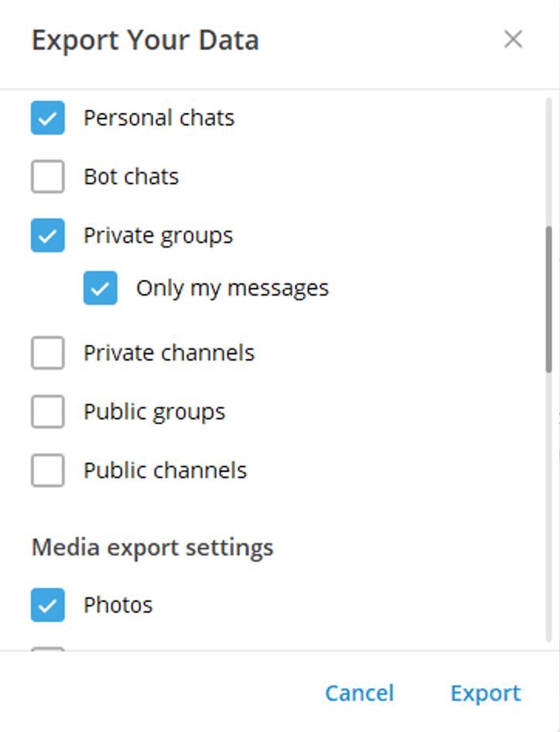Select the "Private groups" label text
This screenshot has height=732, width=560.
pyautogui.click(x=158, y=236)
